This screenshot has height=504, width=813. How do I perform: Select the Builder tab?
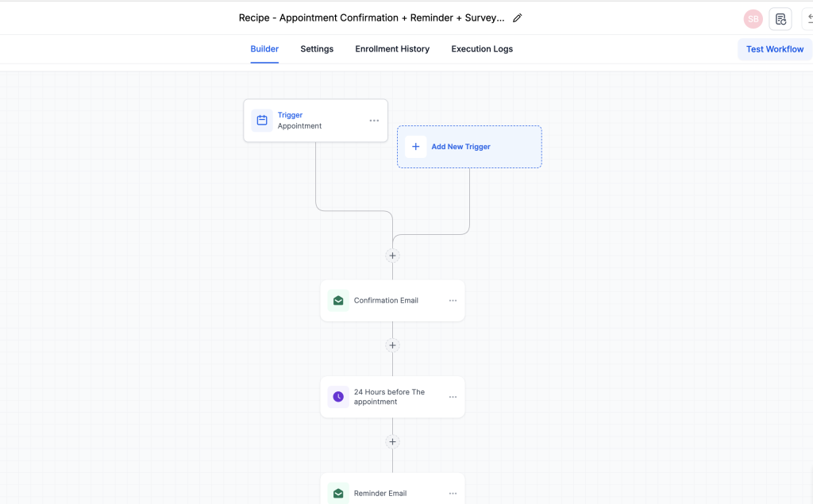[264, 48]
